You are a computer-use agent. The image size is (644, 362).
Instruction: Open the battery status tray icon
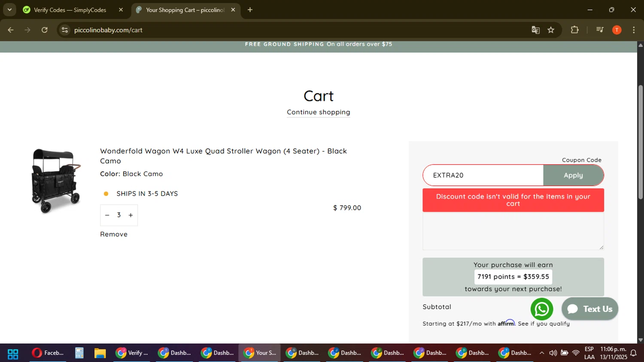(x=565, y=353)
